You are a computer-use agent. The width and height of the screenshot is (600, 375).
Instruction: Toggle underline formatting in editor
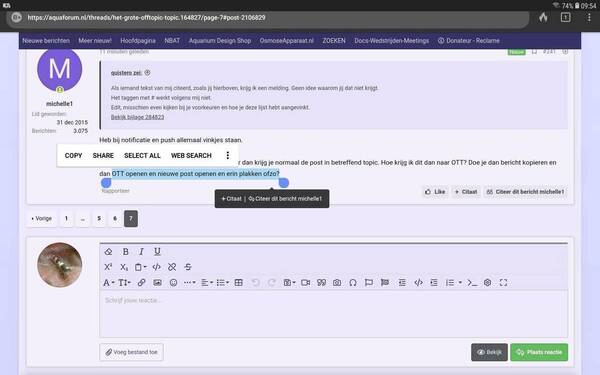[157, 251]
